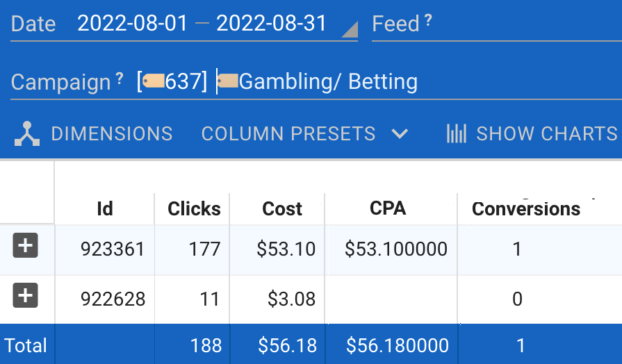
Task: Click the Show Charts bar icon
Action: pos(456,133)
